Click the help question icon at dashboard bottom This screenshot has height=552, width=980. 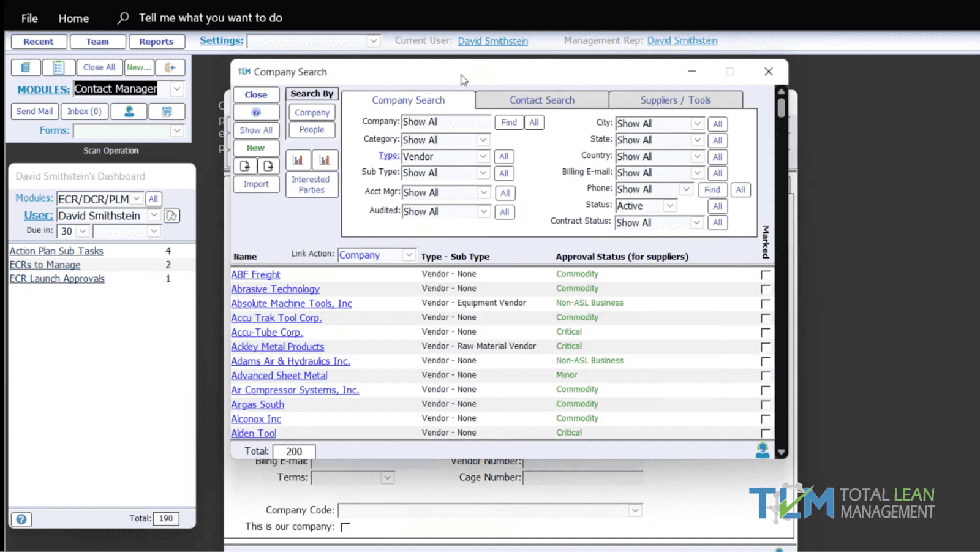click(x=21, y=520)
